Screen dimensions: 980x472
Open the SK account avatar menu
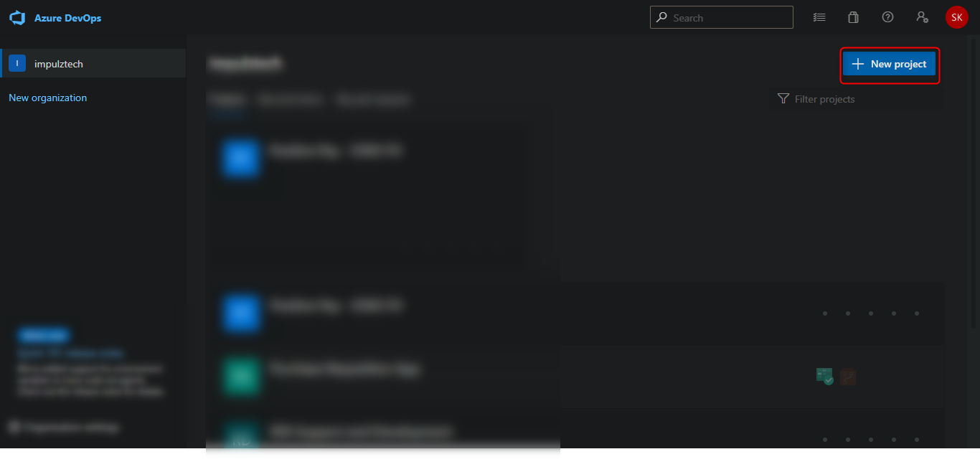[956, 17]
